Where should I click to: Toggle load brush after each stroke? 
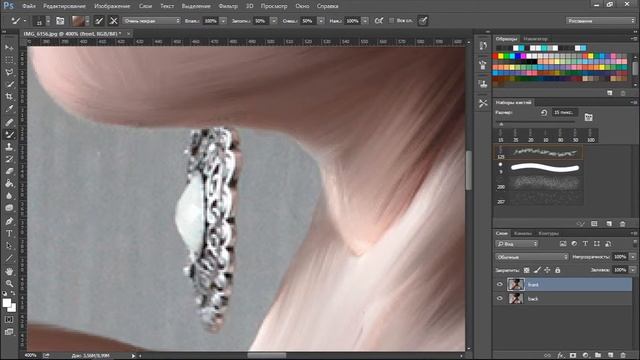pyautogui.click(x=99, y=21)
